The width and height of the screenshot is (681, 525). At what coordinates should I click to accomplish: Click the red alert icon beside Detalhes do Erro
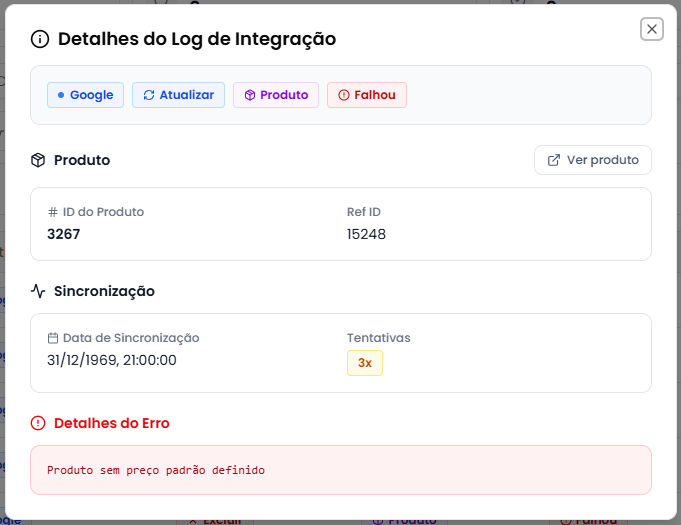[x=38, y=423]
